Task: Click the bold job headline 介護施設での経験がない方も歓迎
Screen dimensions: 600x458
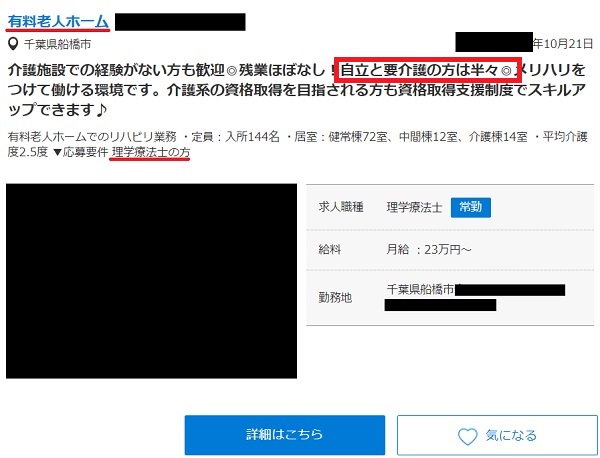Action: [116, 70]
